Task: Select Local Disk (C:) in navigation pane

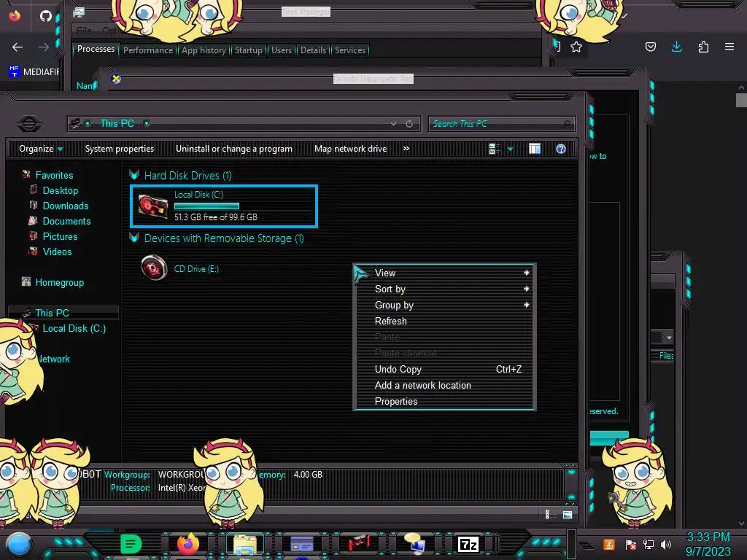Action: (x=74, y=328)
